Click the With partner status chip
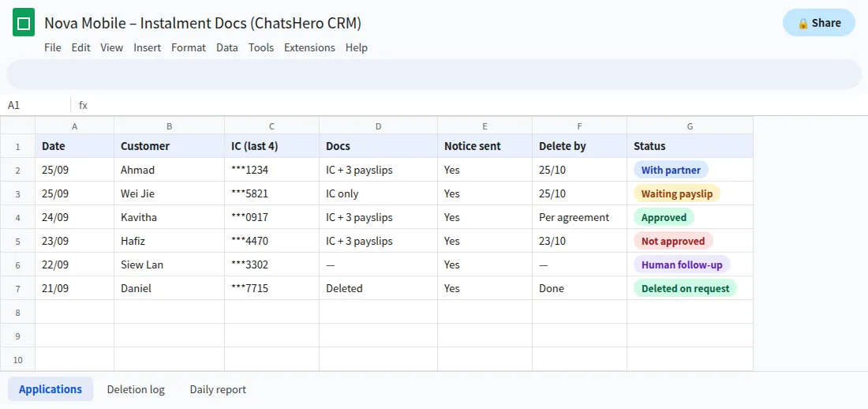Viewport: 868px width, 409px height. [x=671, y=170]
